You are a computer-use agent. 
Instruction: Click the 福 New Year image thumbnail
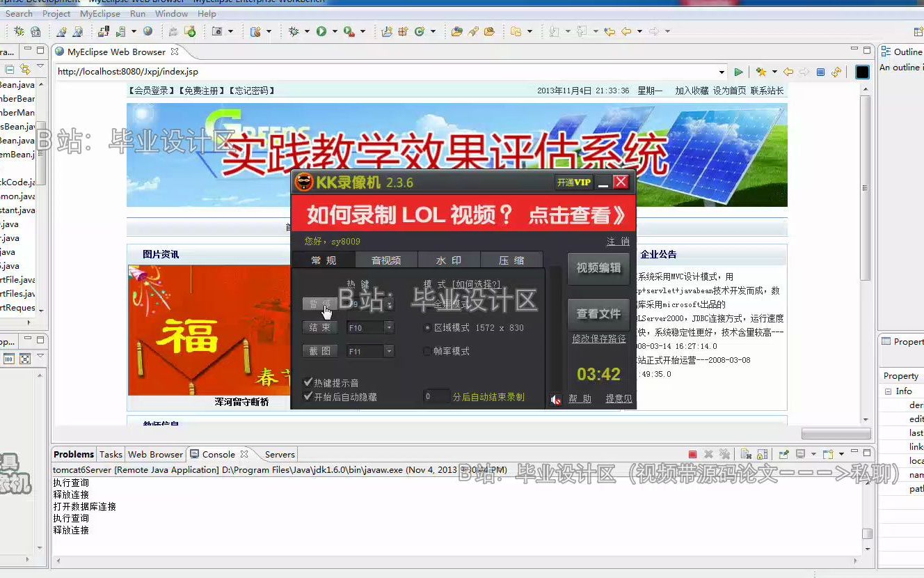pyautogui.click(x=209, y=330)
